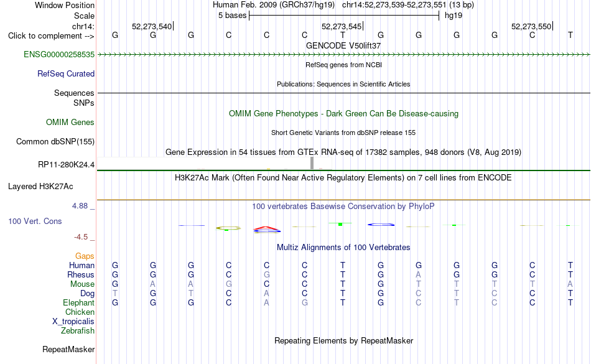Click the OMIM Gene Phenotypes track title

(x=343, y=114)
